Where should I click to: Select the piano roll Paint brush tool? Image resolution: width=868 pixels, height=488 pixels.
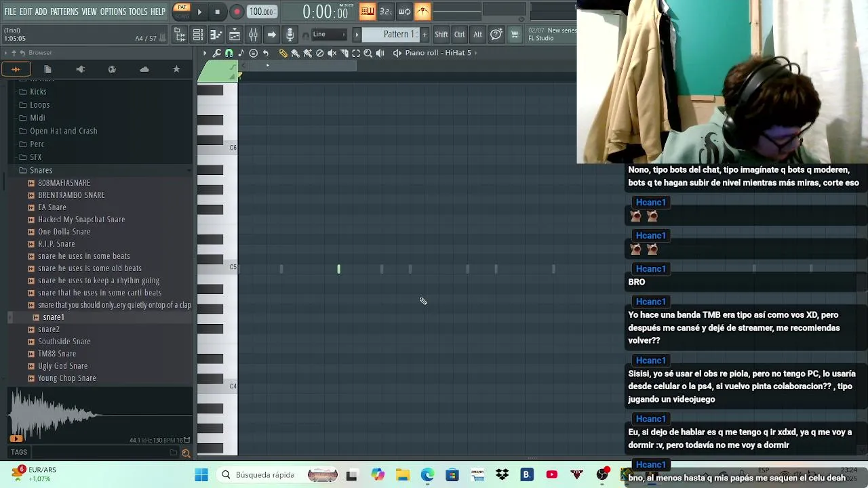click(296, 53)
